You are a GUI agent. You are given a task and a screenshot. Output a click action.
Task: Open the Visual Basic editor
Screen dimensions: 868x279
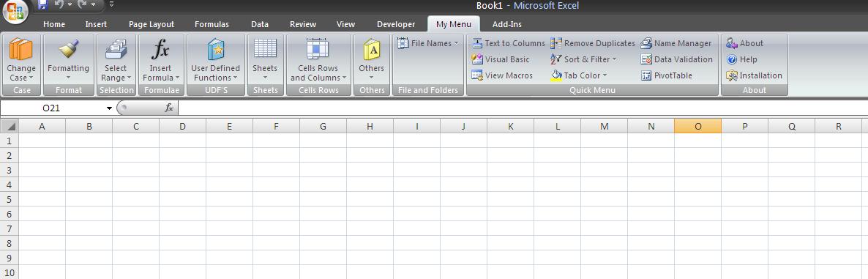[x=501, y=59]
